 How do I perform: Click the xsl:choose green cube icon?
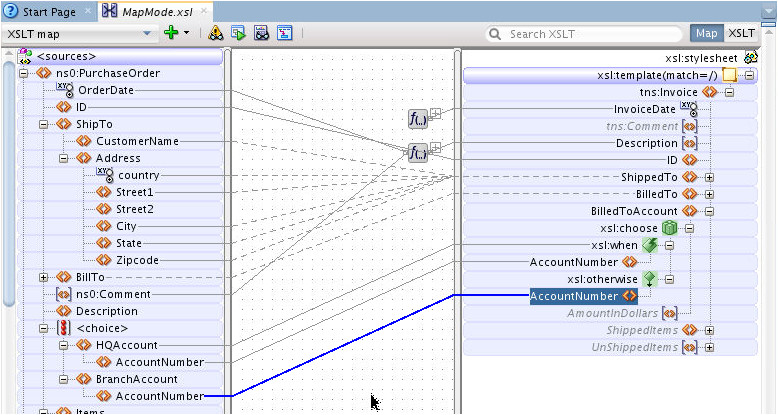click(669, 228)
